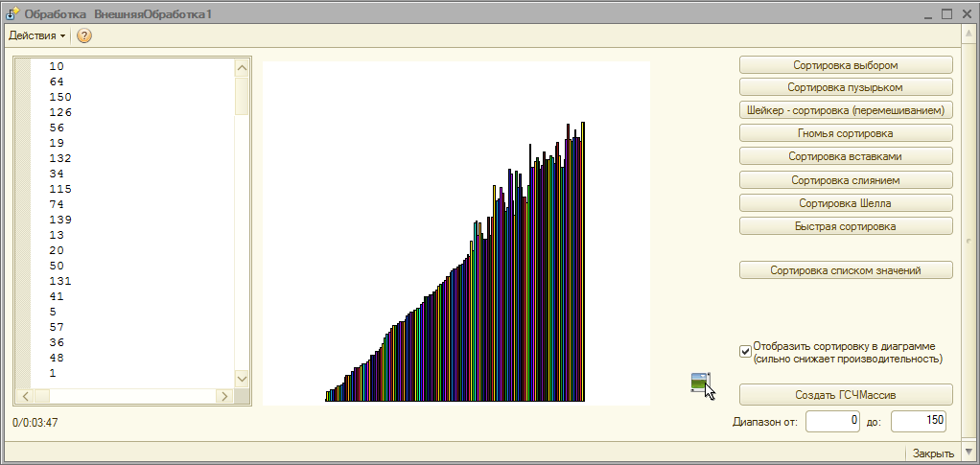
Task: Click the sorting bar chart diagram
Action: 456,233
